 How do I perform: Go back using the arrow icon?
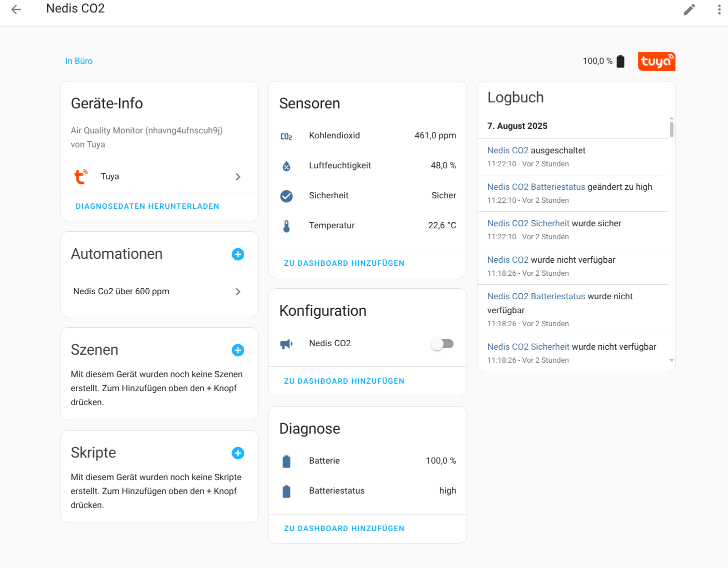16,9
